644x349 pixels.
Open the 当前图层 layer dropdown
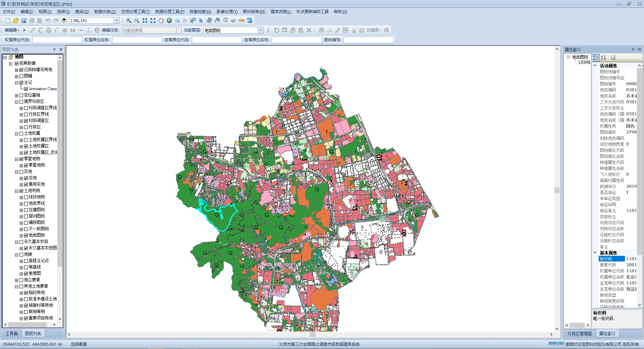click(261, 30)
